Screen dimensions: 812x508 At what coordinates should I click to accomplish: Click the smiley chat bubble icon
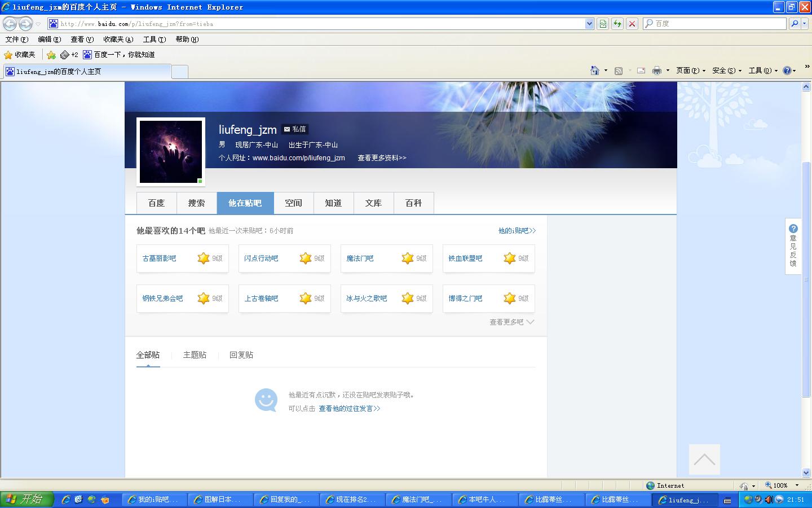[266, 400]
